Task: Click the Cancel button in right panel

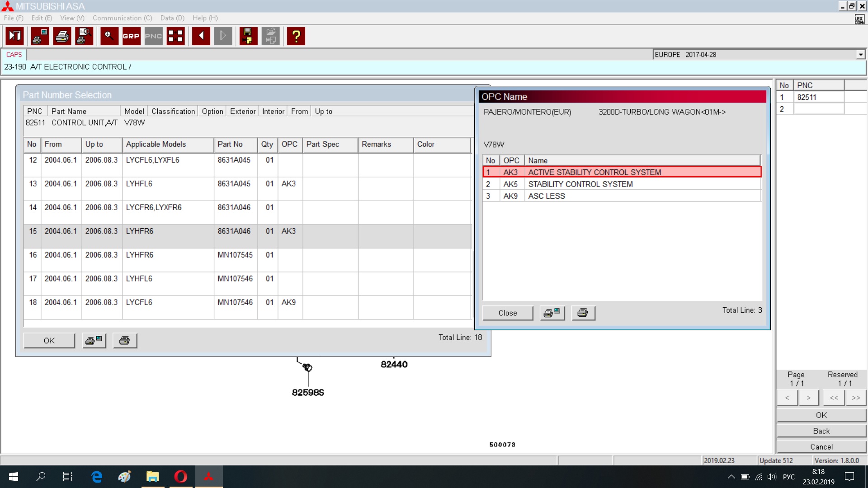Action: (821, 446)
